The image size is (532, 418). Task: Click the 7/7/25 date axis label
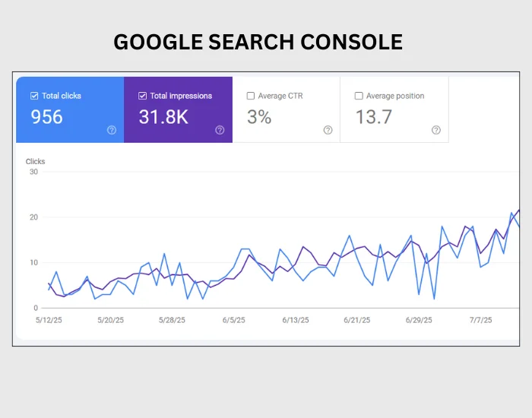[481, 320]
